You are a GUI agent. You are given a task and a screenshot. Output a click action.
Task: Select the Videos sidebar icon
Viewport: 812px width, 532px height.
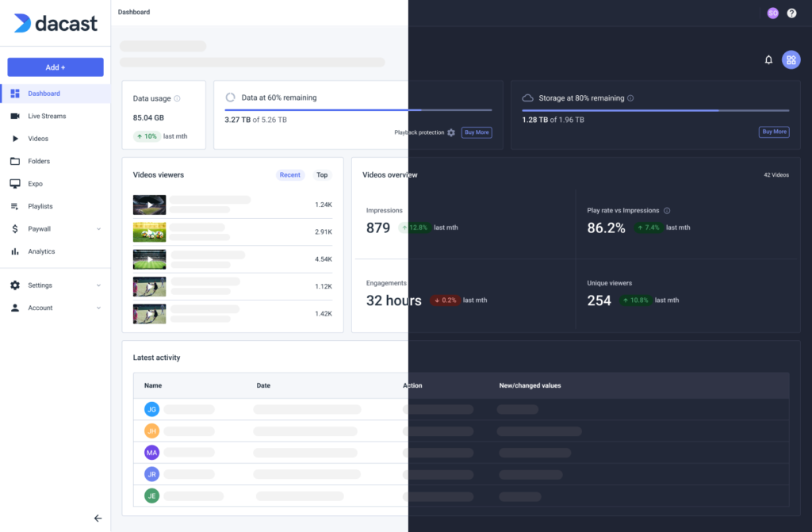[x=14, y=138]
